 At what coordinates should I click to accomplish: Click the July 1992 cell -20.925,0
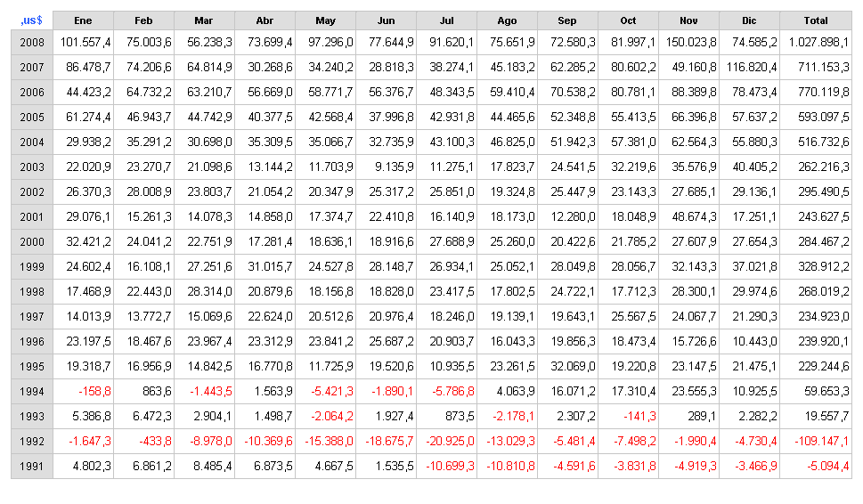tap(450, 442)
